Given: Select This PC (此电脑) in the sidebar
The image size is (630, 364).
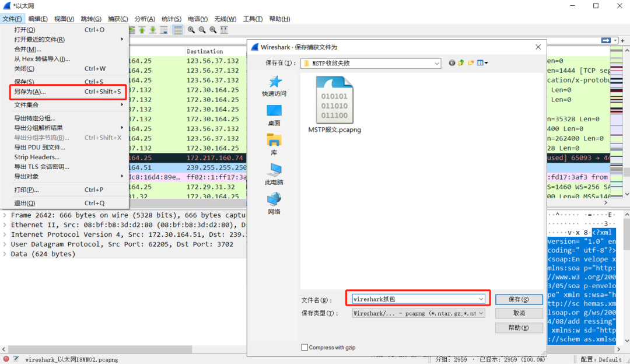Looking at the screenshot, I should click(x=274, y=174).
